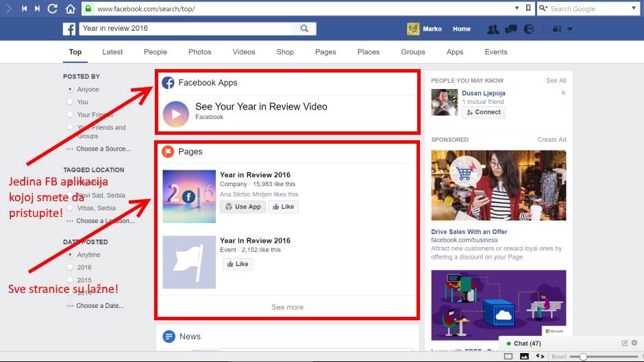Image resolution: width=644 pixels, height=362 pixels.
Task: Click the image toggle icon in status bar
Action: [x=524, y=357]
